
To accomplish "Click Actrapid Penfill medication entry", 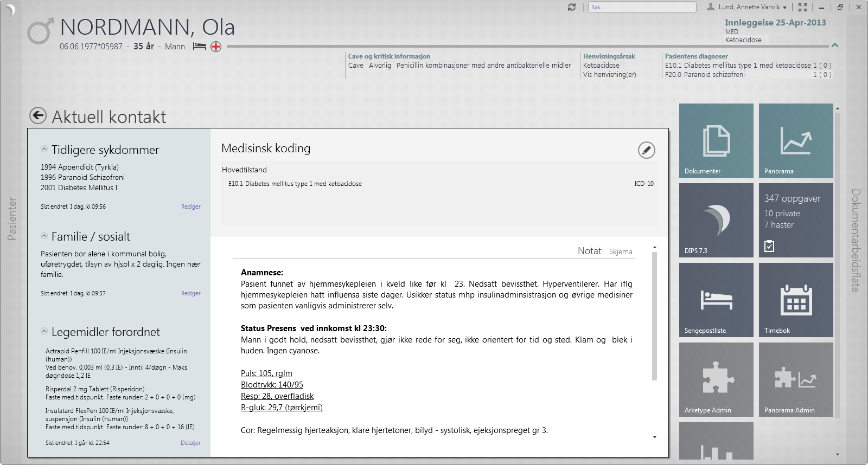I will 117,363.
